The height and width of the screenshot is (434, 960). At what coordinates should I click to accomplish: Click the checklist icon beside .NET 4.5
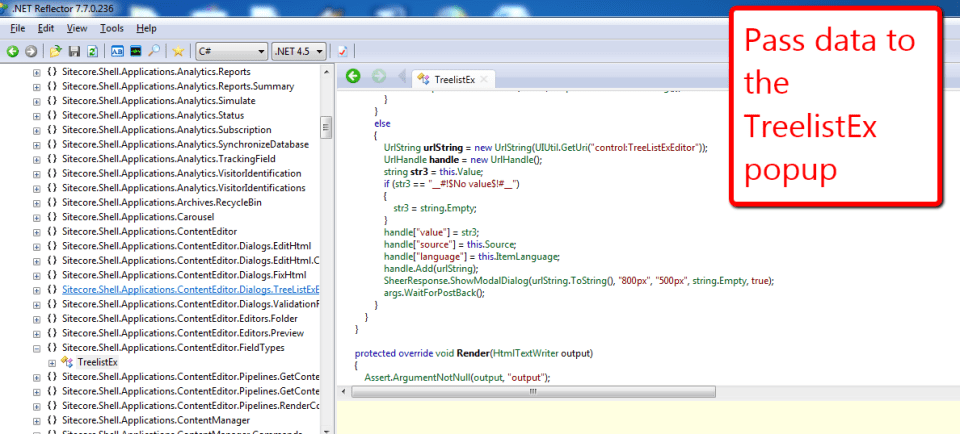343,50
